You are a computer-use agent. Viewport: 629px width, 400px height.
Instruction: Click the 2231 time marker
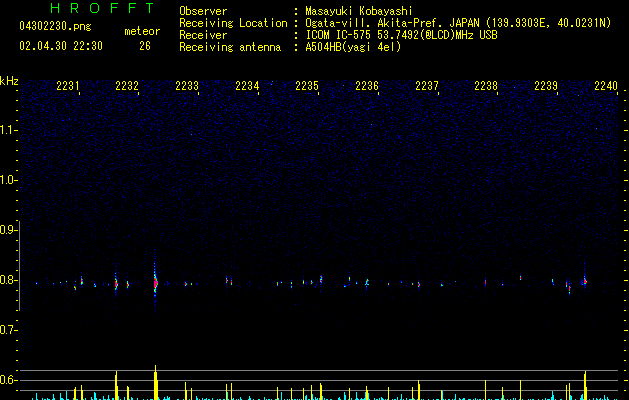67,86
